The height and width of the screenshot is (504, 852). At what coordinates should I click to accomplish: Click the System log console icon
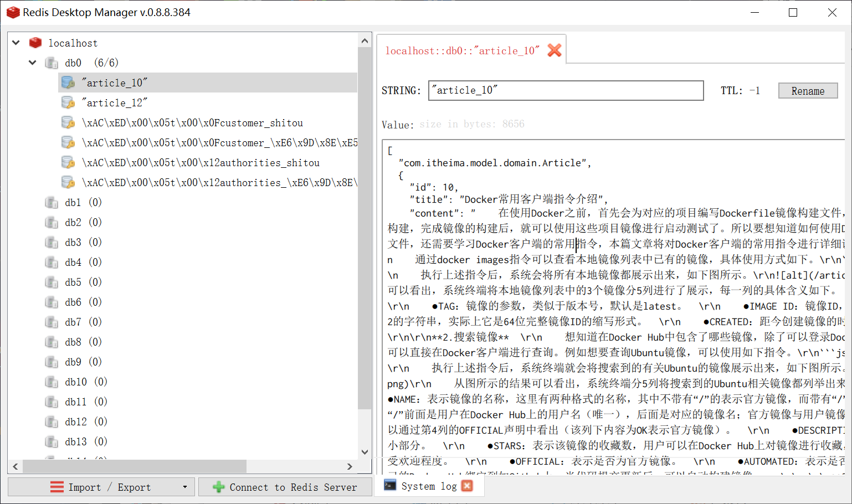[390, 486]
